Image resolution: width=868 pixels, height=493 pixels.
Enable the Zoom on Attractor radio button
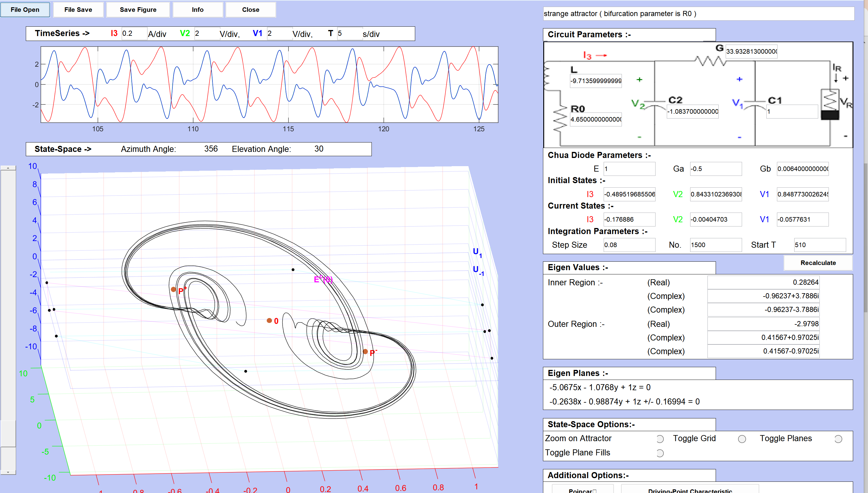(659, 439)
